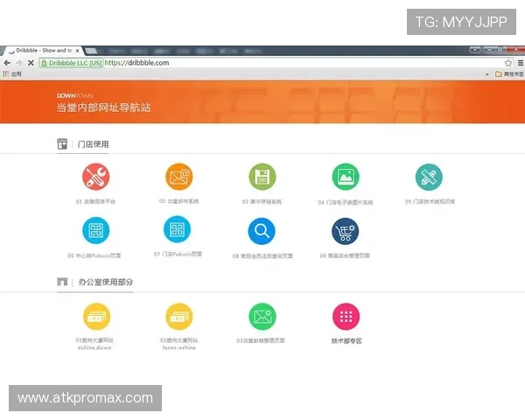Image resolution: width=525 pixels, height=420 pixels.
Task: Open the apps shortcut in bookmarks bar
Action: 12,74
